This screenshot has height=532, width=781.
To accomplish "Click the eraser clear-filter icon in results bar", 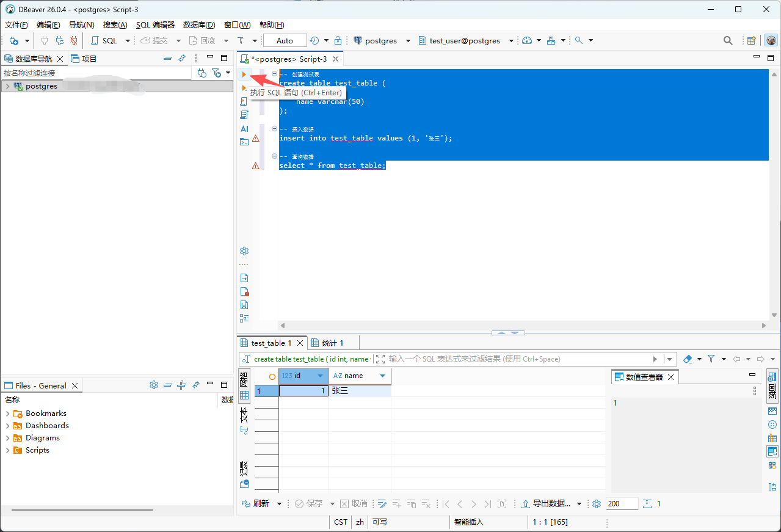I will pyautogui.click(x=688, y=359).
